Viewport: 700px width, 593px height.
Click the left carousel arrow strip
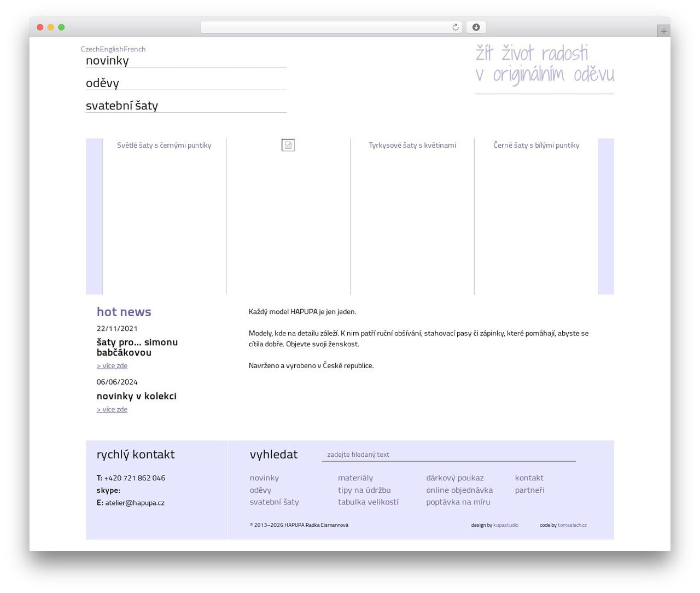coord(94,216)
